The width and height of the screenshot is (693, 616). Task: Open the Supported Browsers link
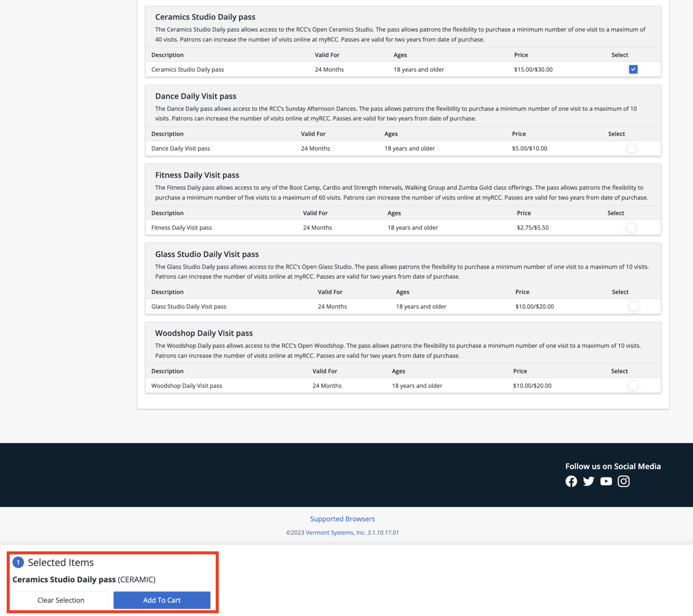click(342, 519)
